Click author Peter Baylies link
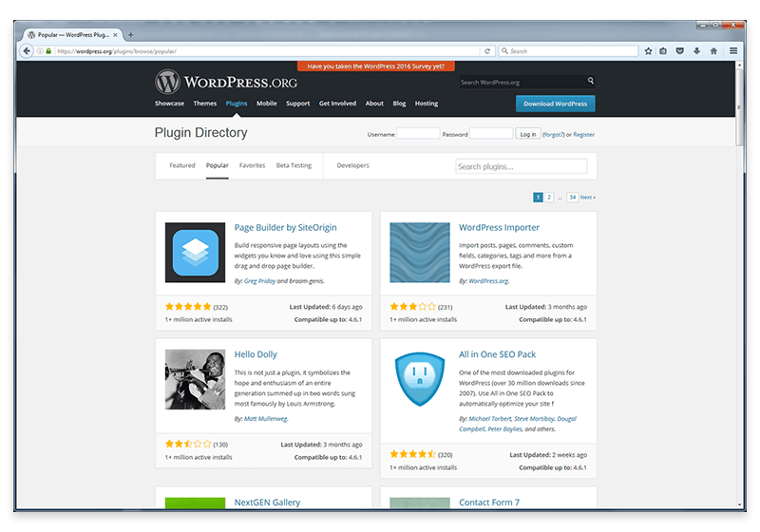The image size is (760, 532). tap(505, 429)
